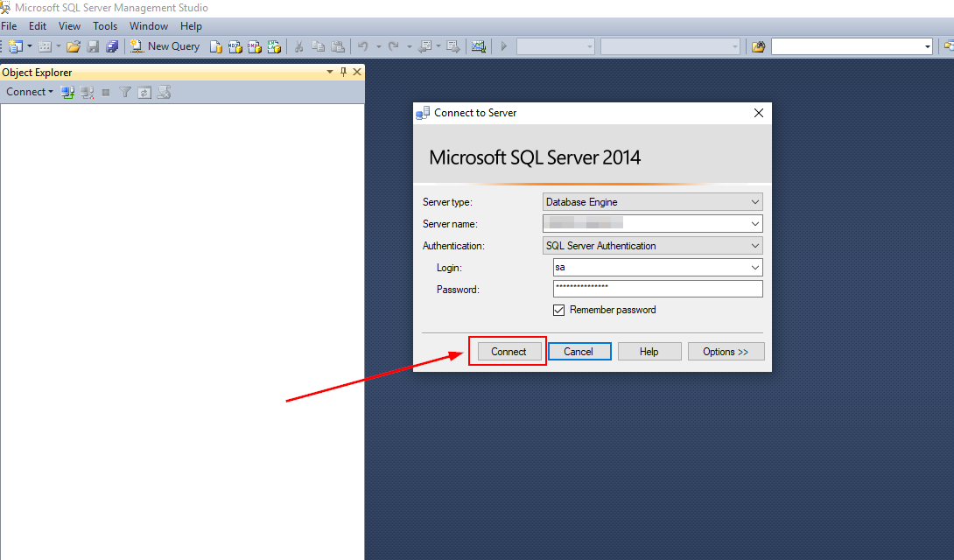Click the Open File folder icon
This screenshot has height=560, width=954.
[74, 46]
